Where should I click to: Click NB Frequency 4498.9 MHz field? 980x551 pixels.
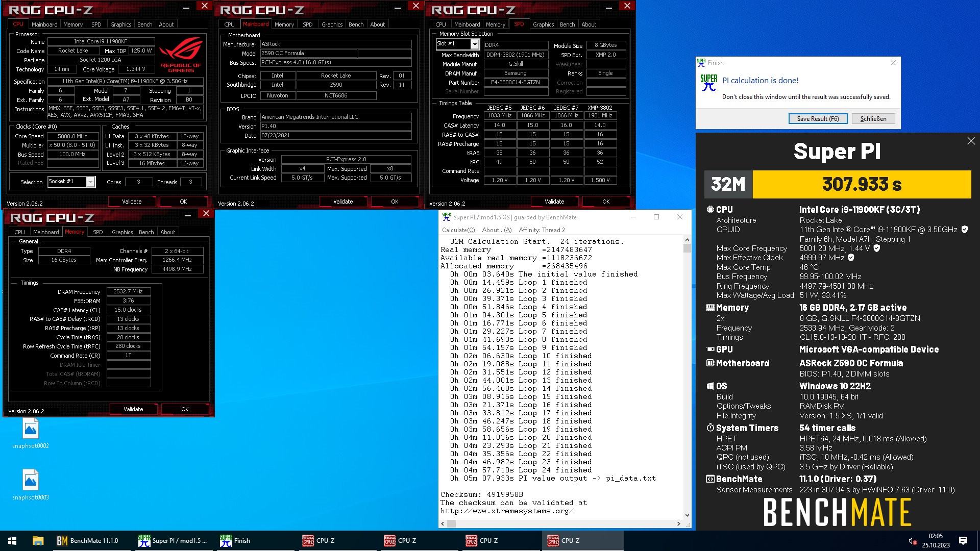[177, 269]
